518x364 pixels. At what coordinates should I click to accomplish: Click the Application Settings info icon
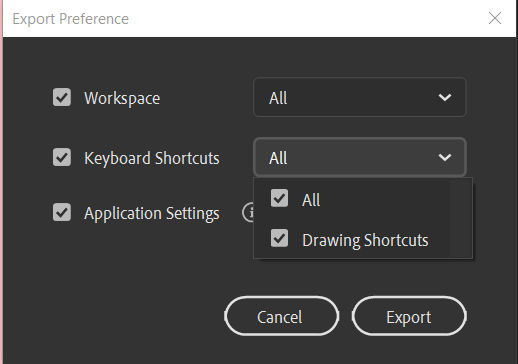click(248, 212)
